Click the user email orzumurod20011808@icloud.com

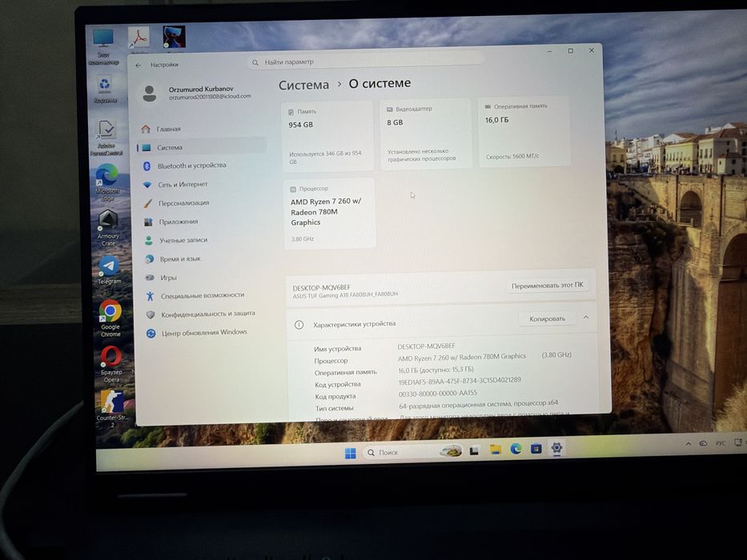coord(210,96)
